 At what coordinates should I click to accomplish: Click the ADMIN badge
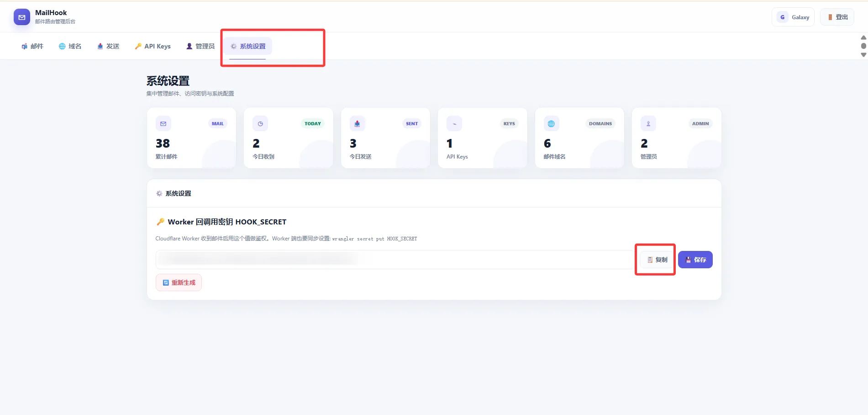point(700,123)
